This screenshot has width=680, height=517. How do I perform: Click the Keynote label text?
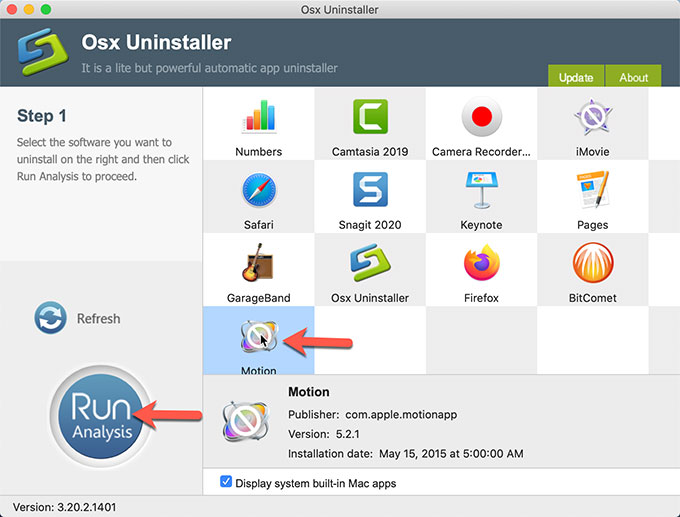[481, 225]
